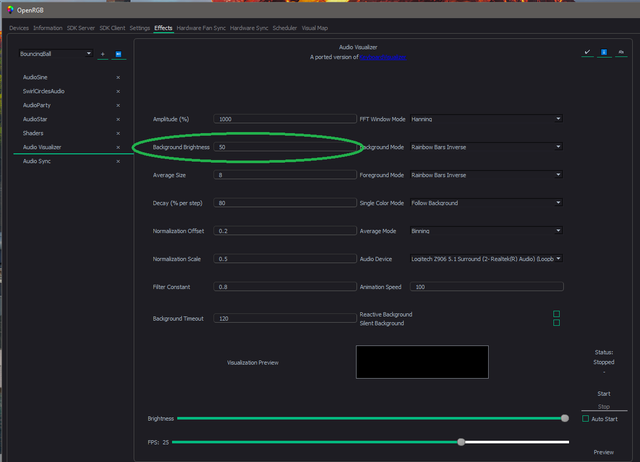Remove the AudioParty effect with its X
This screenshot has width=640, height=462.
118,105
